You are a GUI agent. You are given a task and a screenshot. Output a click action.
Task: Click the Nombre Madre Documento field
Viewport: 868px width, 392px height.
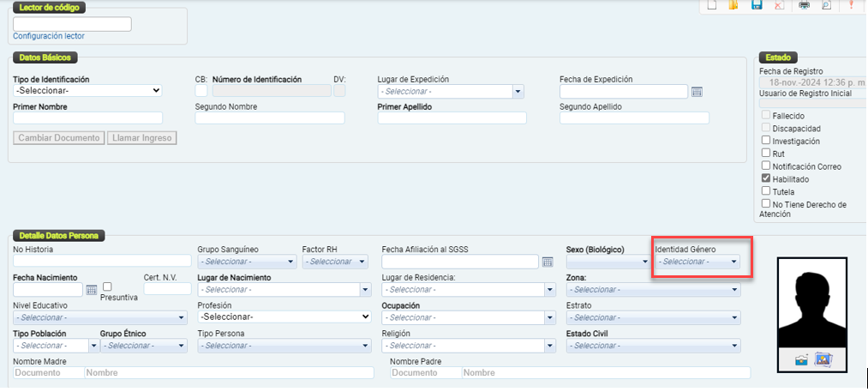[48, 372]
